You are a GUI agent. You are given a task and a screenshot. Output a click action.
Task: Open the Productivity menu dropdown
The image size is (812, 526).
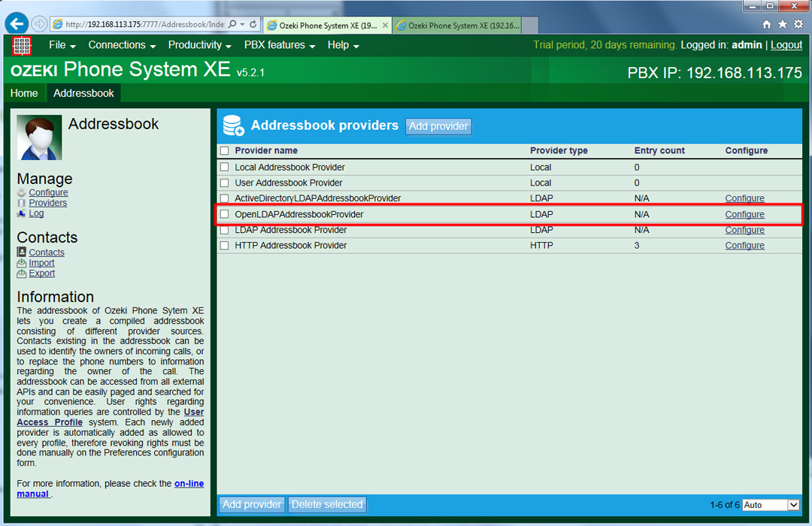pyautogui.click(x=199, y=45)
